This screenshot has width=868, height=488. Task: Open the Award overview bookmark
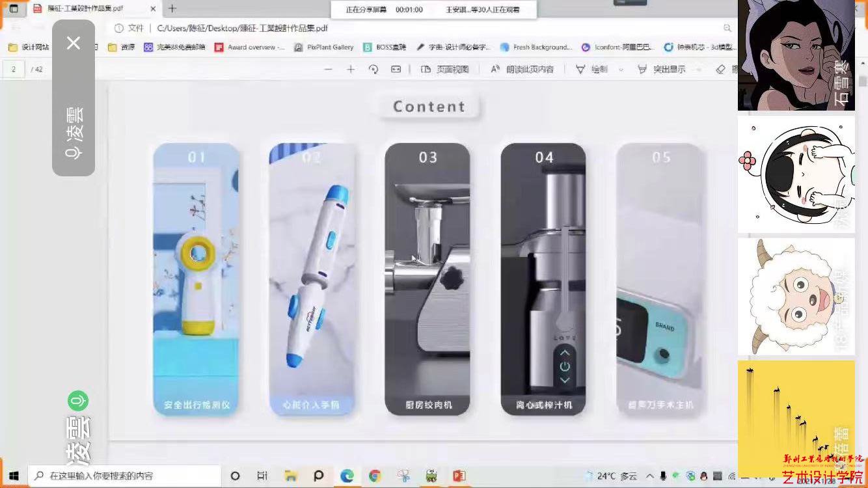pos(250,47)
